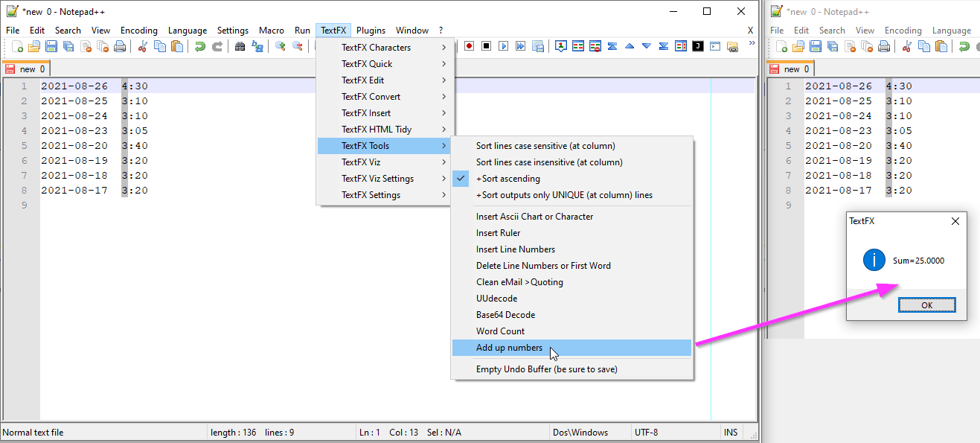Open the Plugins menu
This screenshot has width=980, height=443.
(x=371, y=30)
